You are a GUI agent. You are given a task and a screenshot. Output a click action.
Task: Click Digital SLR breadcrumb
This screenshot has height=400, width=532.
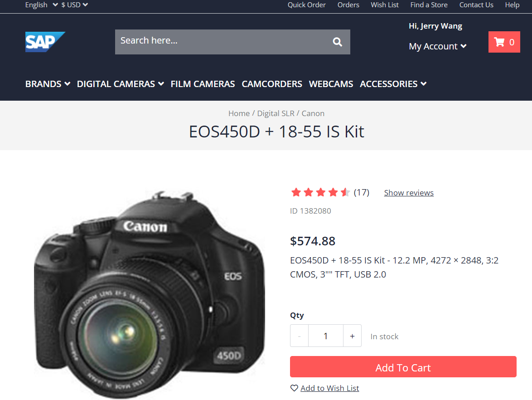coord(276,113)
